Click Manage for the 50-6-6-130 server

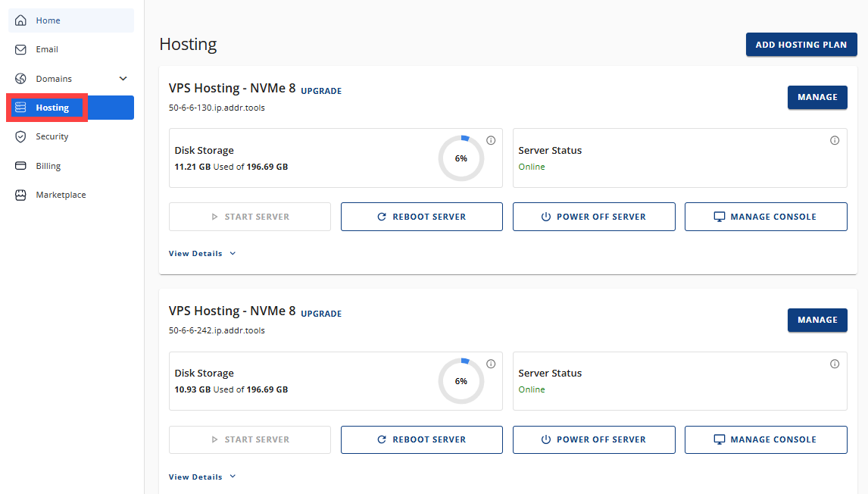[x=817, y=97]
